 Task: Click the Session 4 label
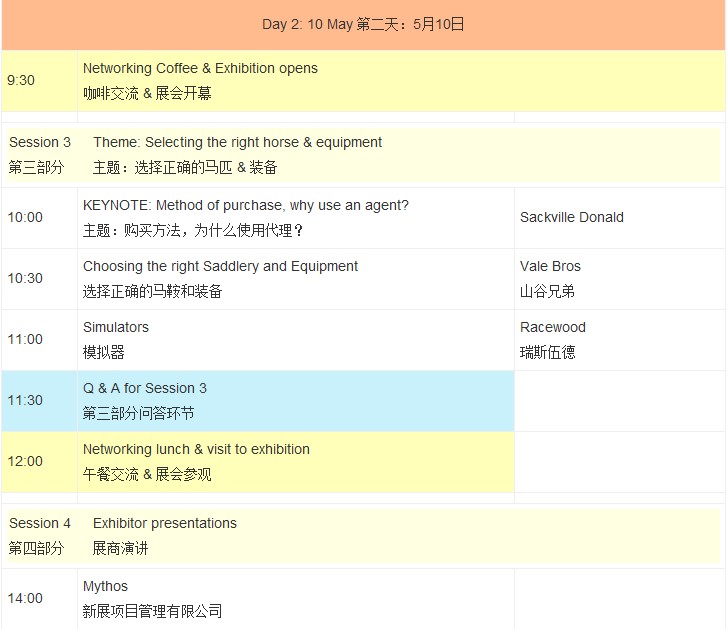40,524
